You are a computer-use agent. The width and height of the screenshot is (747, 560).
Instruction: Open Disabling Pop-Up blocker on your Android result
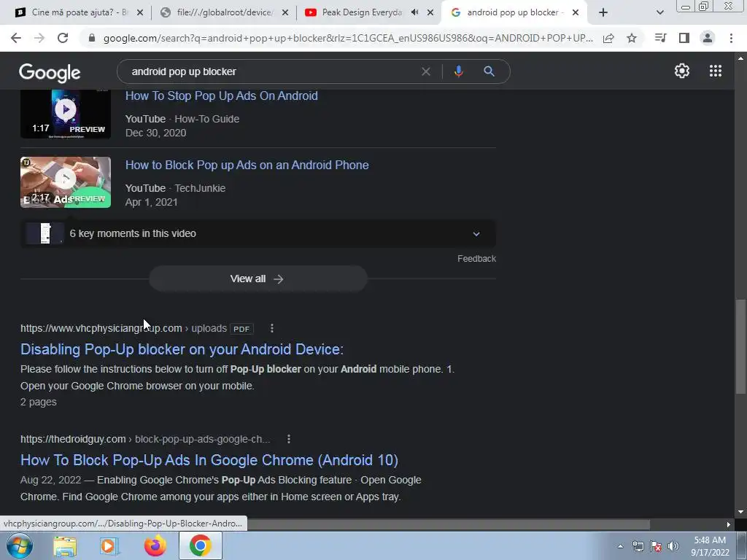point(182,349)
